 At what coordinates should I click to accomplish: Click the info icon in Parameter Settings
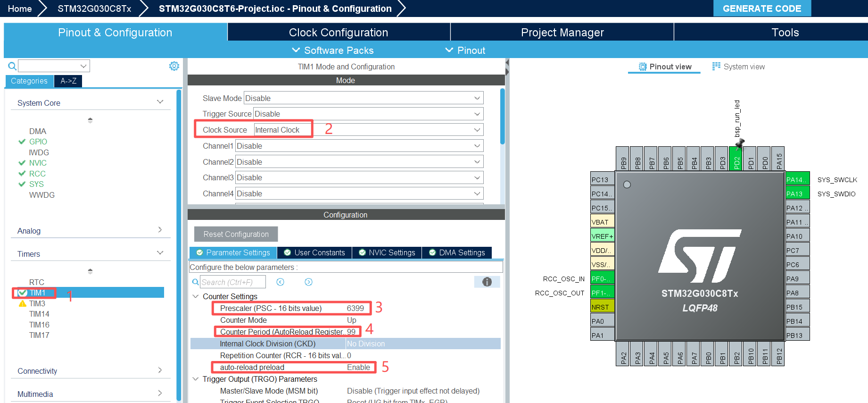pyautogui.click(x=487, y=282)
